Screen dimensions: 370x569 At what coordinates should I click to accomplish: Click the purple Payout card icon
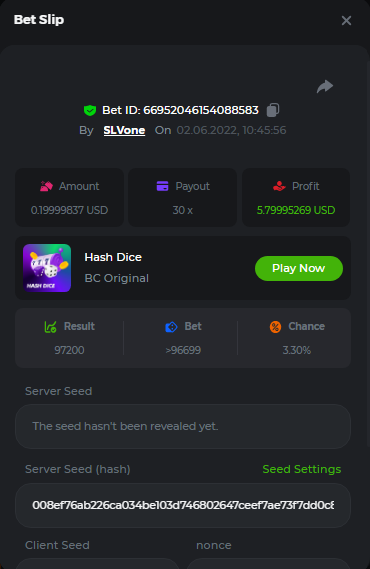click(x=162, y=186)
